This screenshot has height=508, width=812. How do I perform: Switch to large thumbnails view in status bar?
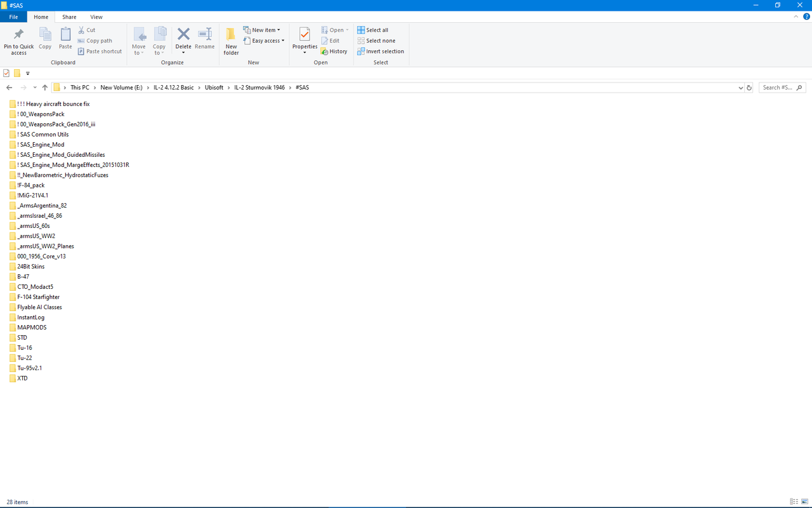(804, 502)
